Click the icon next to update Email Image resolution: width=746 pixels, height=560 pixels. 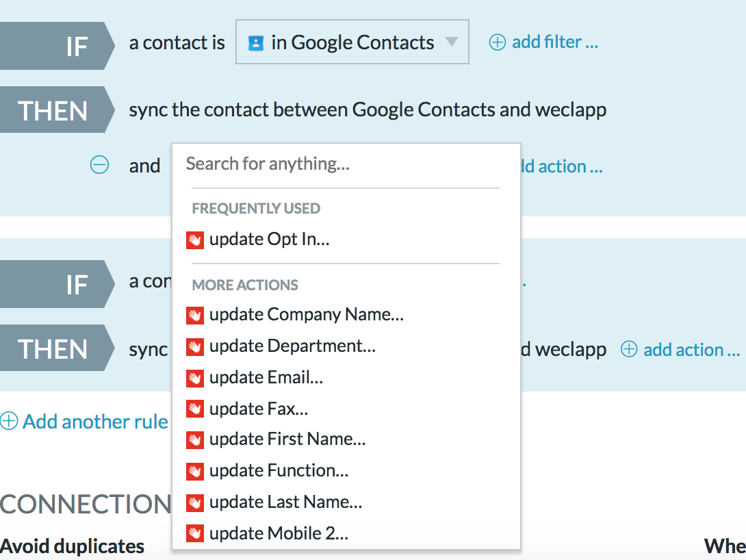pyautogui.click(x=195, y=379)
